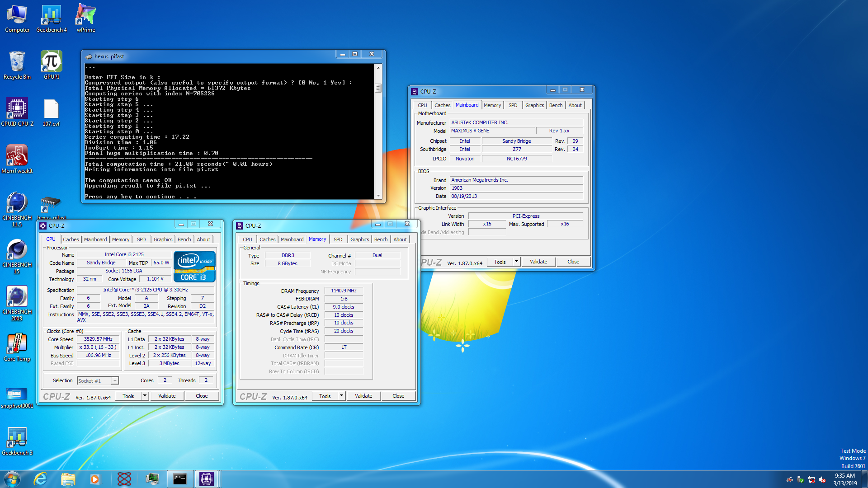Open the Tools dropdown arrow in CPU tab window

(145, 396)
